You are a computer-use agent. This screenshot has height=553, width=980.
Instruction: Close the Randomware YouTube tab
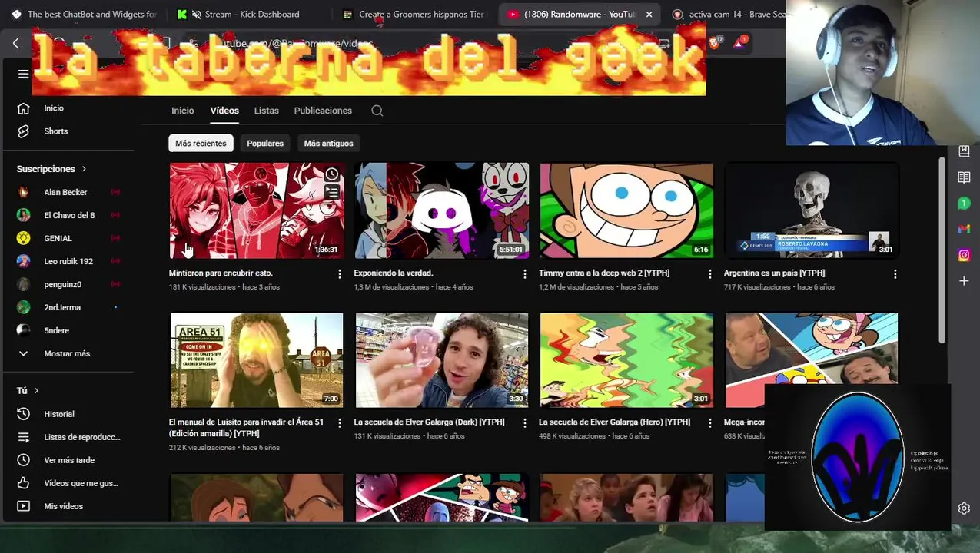click(x=649, y=14)
